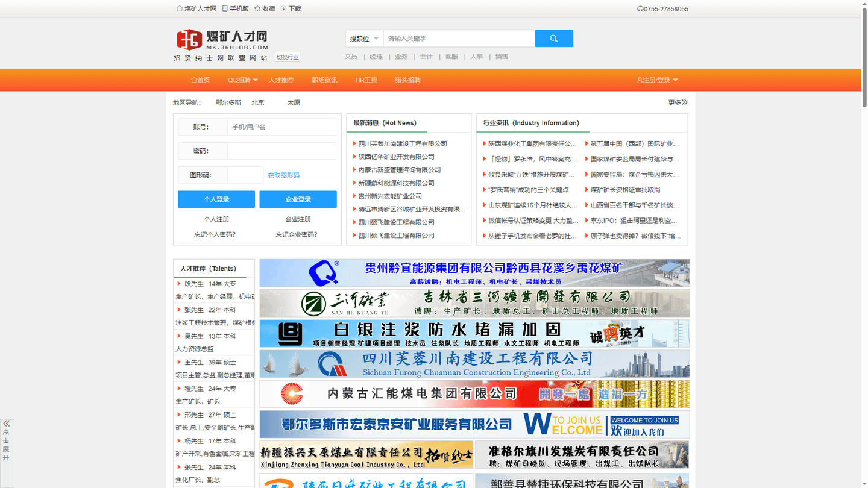This screenshot has width=868, height=488.
Task: Click 获取图形码 to get captcha
Action: pos(283,175)
